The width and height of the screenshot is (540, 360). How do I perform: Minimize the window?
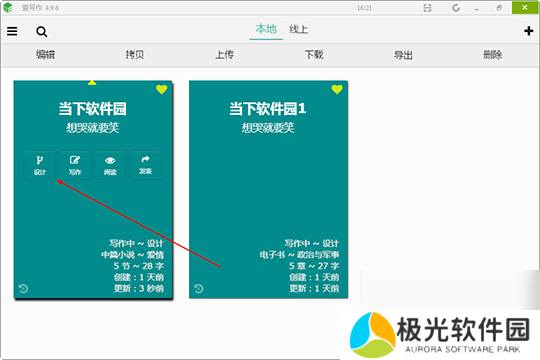click(x=477, y=8)
